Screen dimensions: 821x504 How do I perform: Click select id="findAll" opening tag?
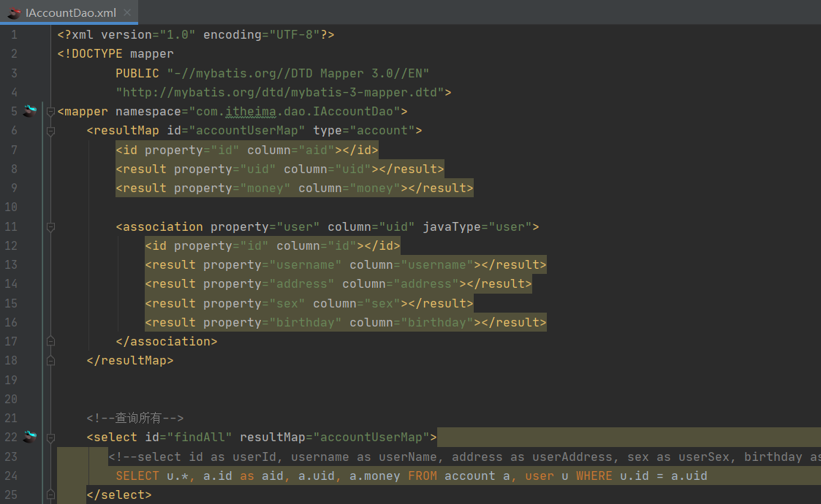click(x=262, y=437)
